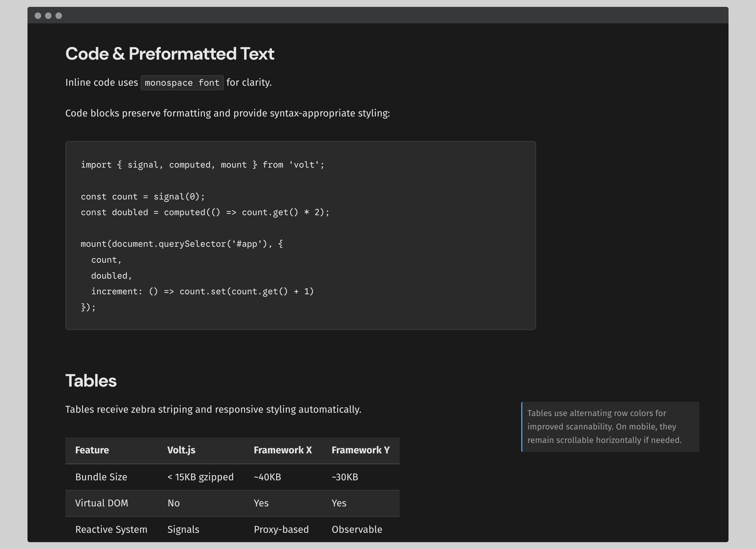Image resolution: width=756 pixels, height=549 pixels.
Task: Click the '< 15KB gzipped' table cell
Action: coord(200,477)
